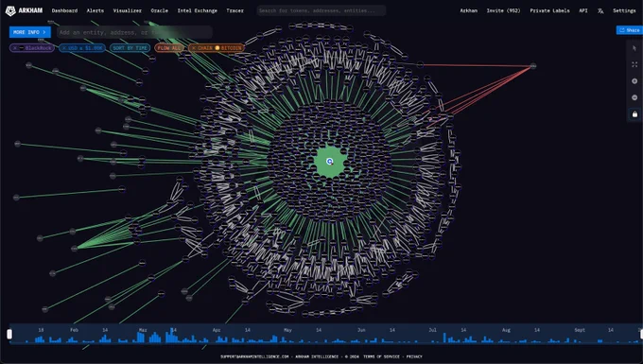Go to the Alerts page
This screenshot has width=643, height=364.
(96, 10)
